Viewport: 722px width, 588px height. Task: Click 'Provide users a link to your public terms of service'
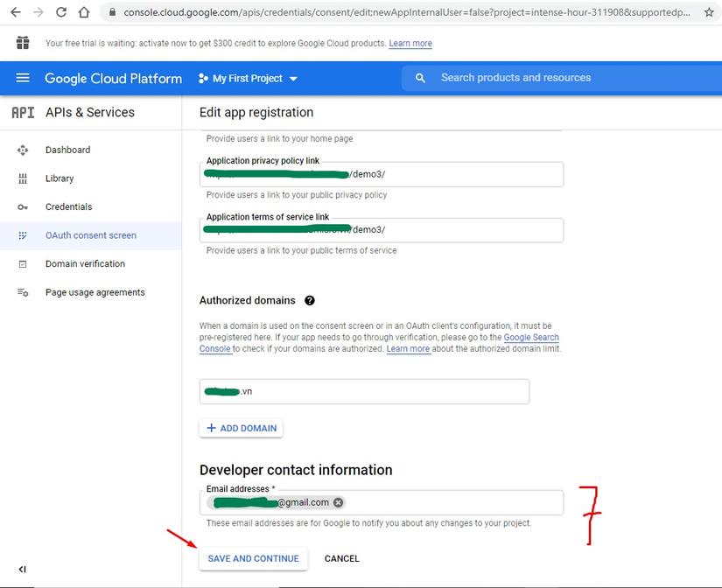301,250
